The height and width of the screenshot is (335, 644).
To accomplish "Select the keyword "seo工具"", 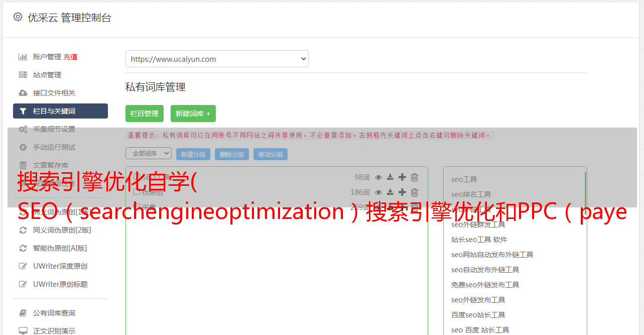I will [464, 179].
